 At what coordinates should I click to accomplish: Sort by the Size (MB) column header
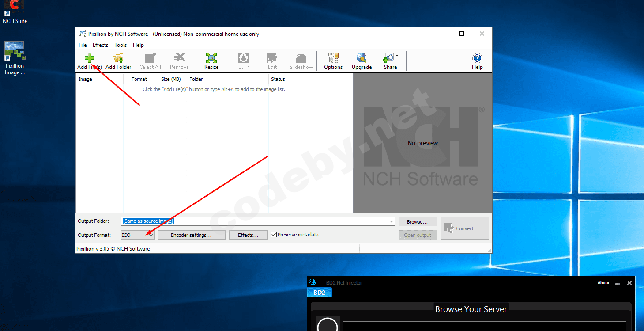tap(171, 79)
